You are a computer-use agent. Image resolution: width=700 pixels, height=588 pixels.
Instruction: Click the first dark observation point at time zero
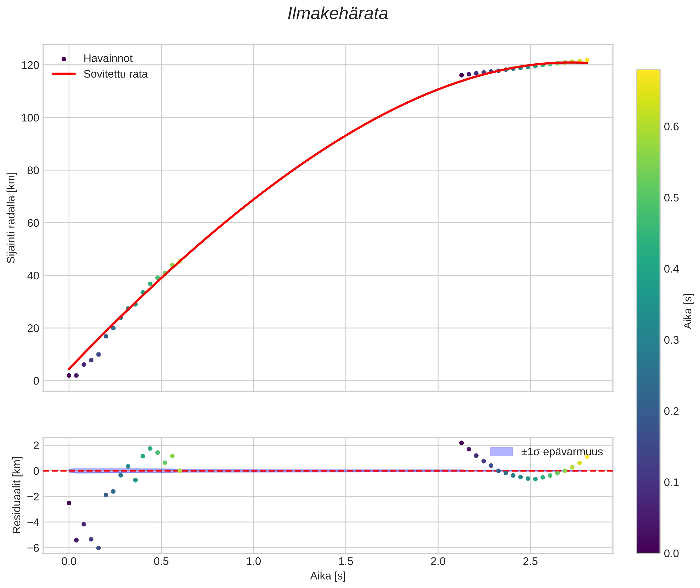pyautogui.click(x=69, y=375)
